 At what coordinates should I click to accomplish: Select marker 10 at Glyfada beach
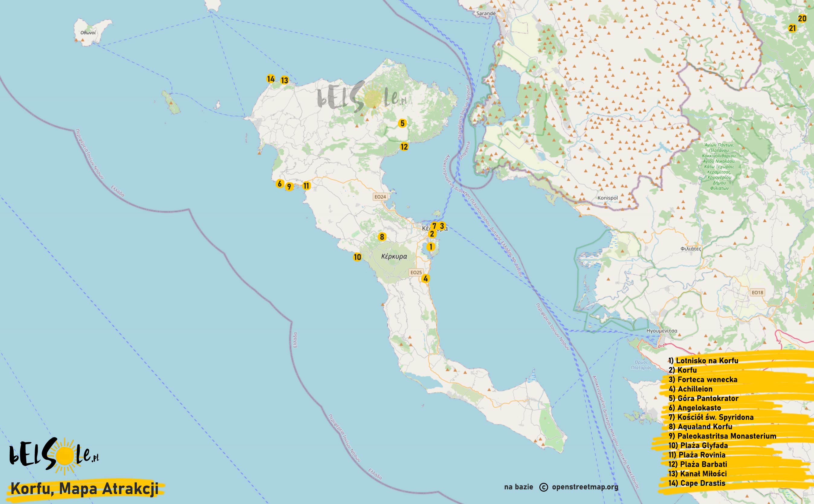[x=357, y=257]
